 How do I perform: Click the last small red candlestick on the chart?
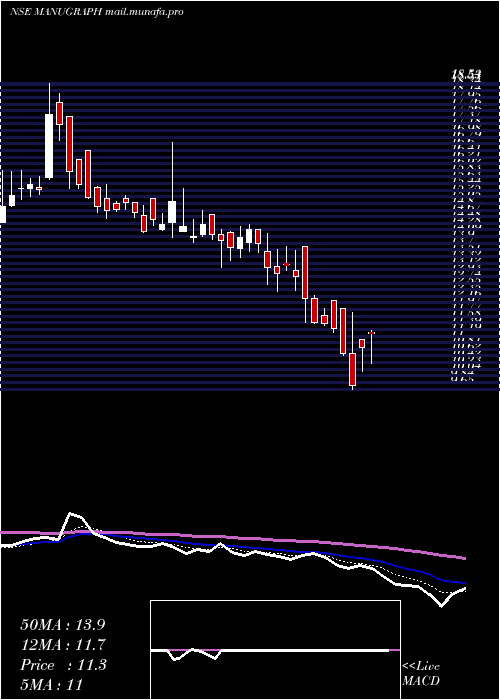(371, 333)
